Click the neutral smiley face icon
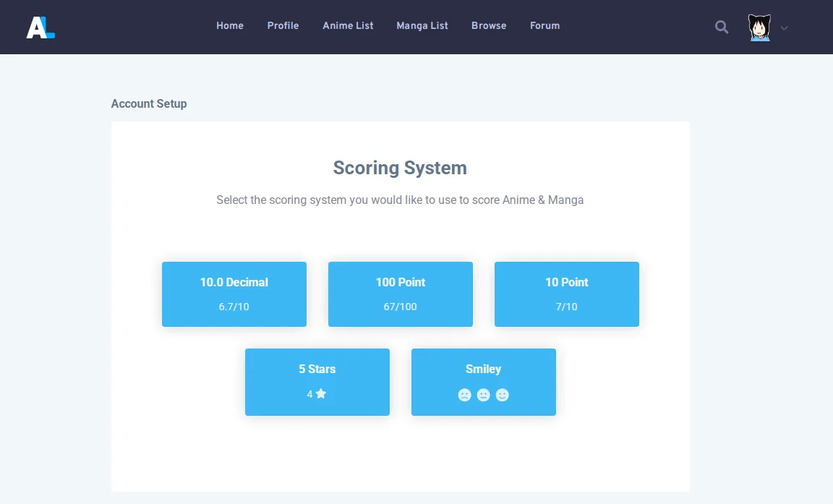The image size is (833, 504). (484, 395)
